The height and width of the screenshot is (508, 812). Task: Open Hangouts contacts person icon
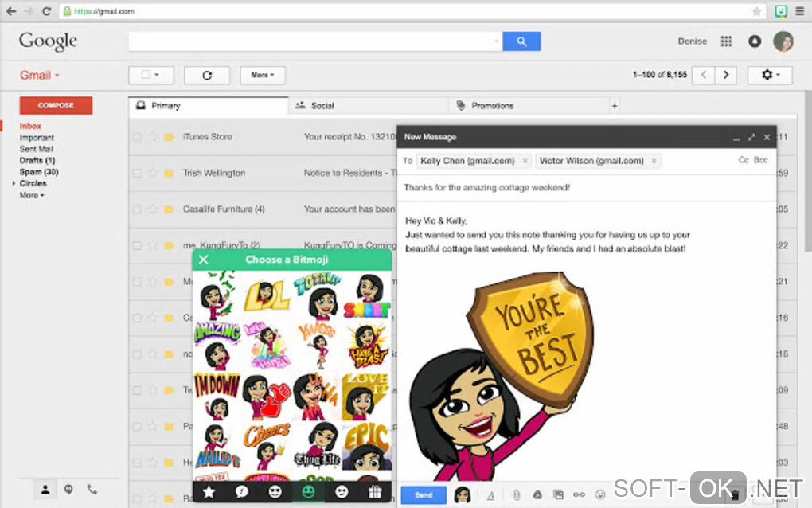coord(45,490)
